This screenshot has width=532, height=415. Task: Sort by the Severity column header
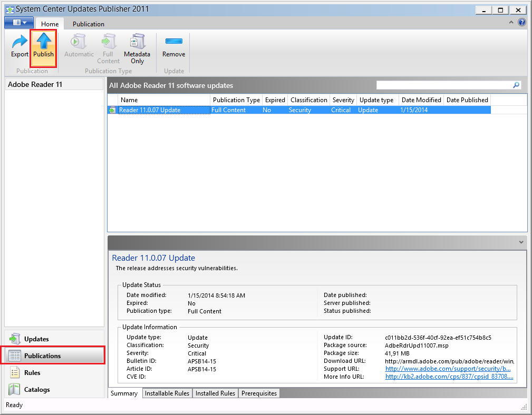[x=343, y=100]
